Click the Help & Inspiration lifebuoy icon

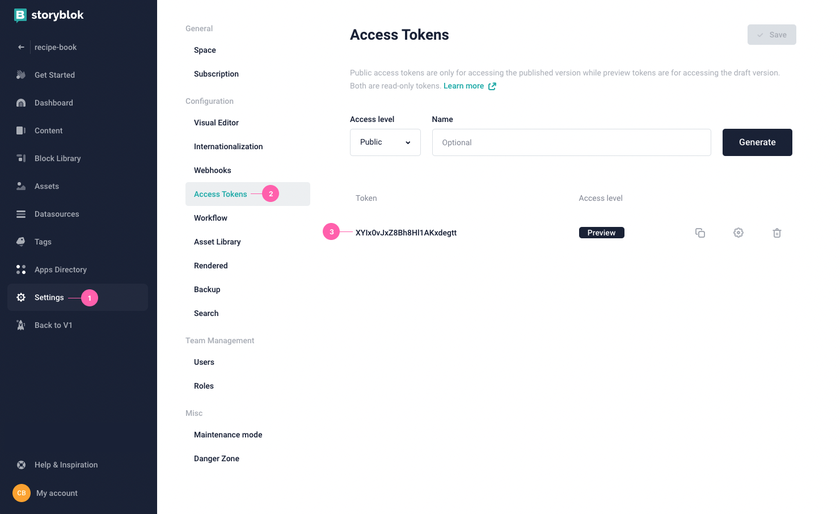point(21,465)
